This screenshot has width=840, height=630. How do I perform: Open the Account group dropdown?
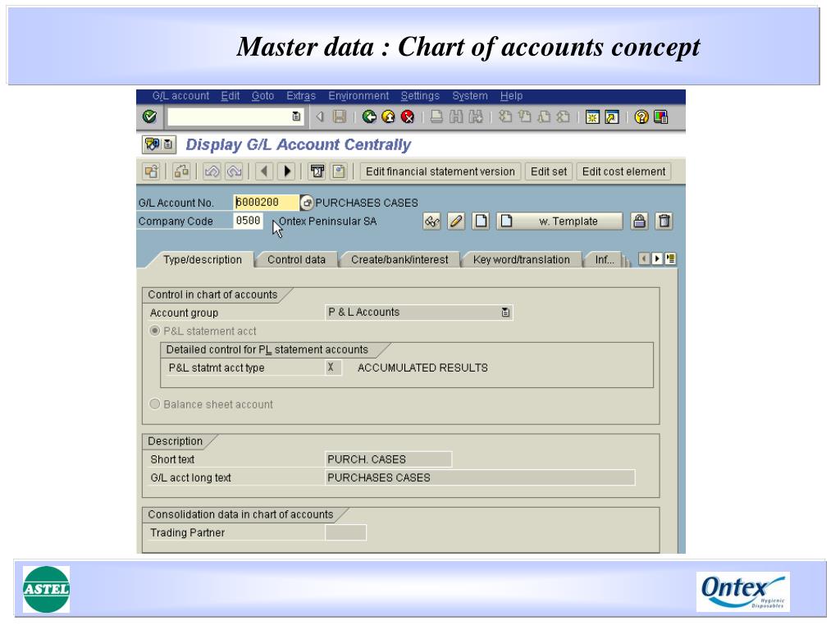[505, 313]
